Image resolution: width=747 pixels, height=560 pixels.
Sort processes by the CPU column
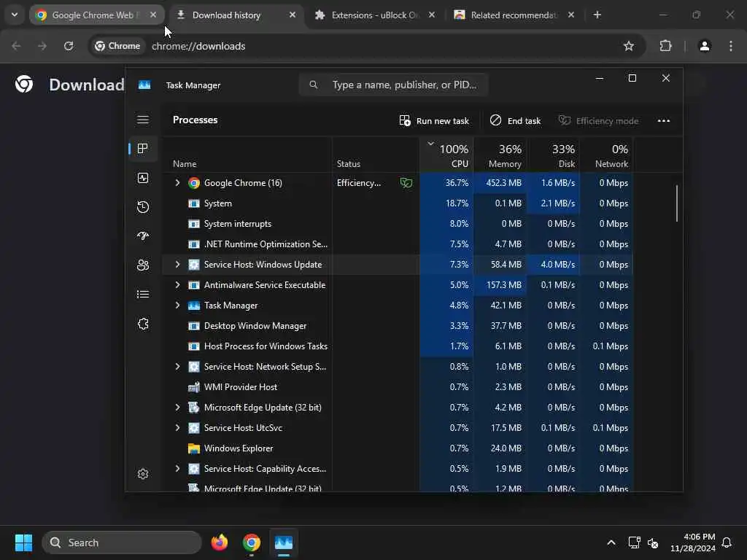(446, 155)
